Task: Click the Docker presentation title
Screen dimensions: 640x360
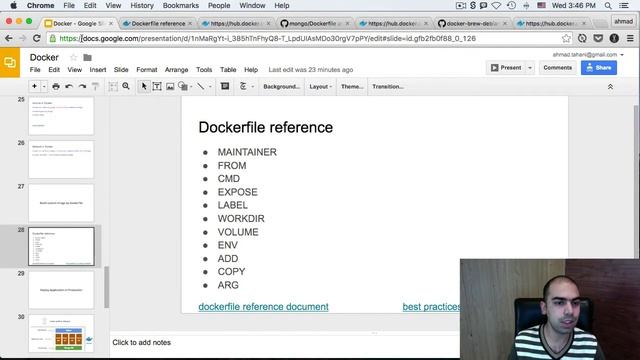Action: 44,58
